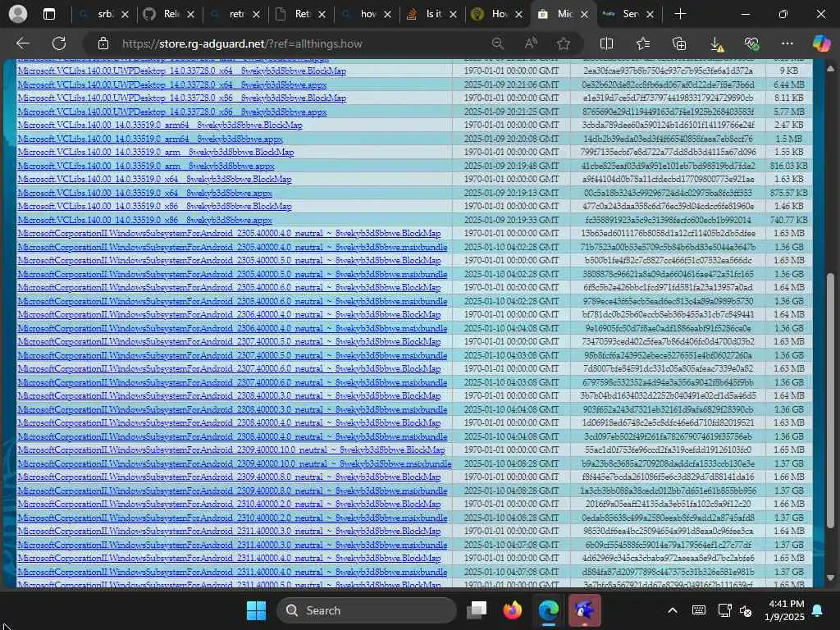
Task: Download WindowsSubsystemForAndroid 2310.40000.2.0 msixbundle
Action: (x=232, y=518)
